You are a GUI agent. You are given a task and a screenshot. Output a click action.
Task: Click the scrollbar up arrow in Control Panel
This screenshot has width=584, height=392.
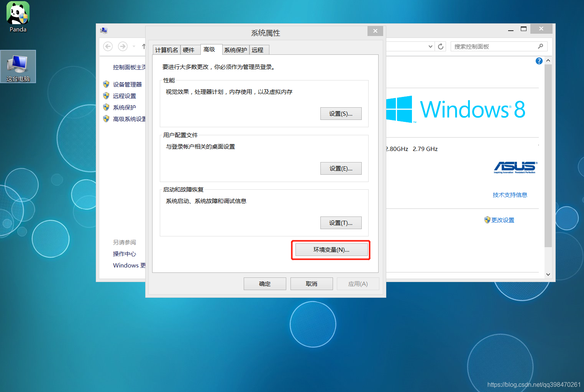coord(548,61)
